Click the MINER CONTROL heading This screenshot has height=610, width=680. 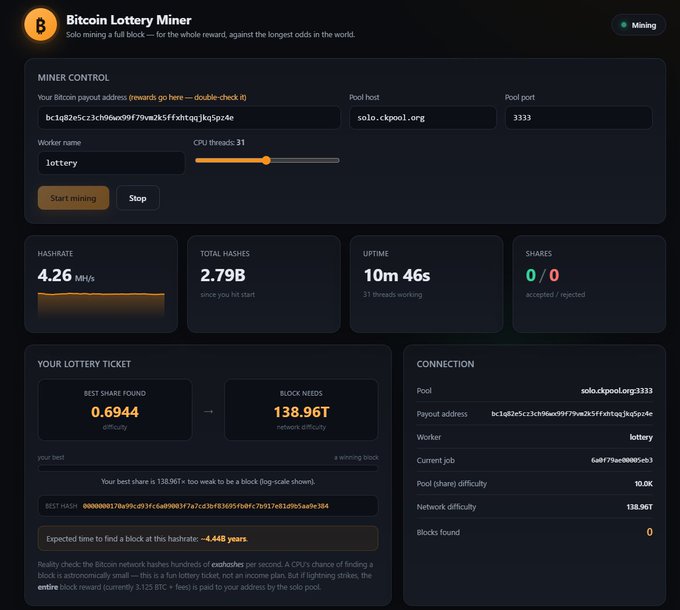pyautogui.click(x=73, y=78)
